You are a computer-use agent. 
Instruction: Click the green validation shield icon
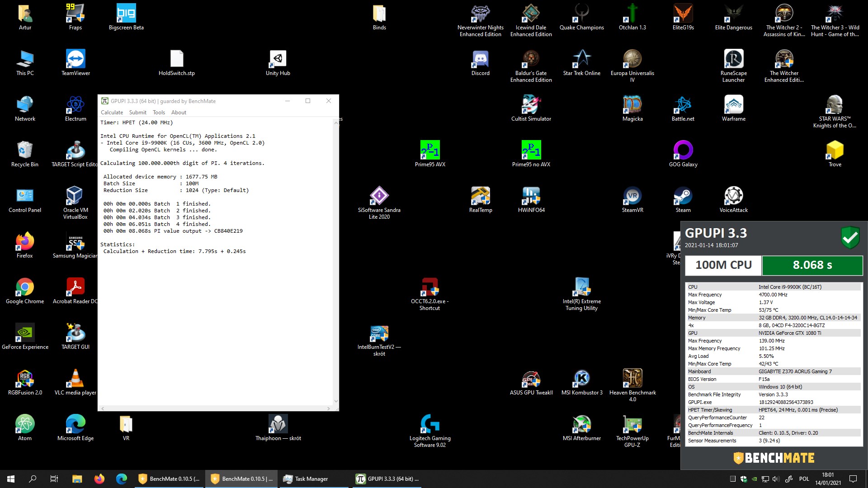tap(850, 238)
